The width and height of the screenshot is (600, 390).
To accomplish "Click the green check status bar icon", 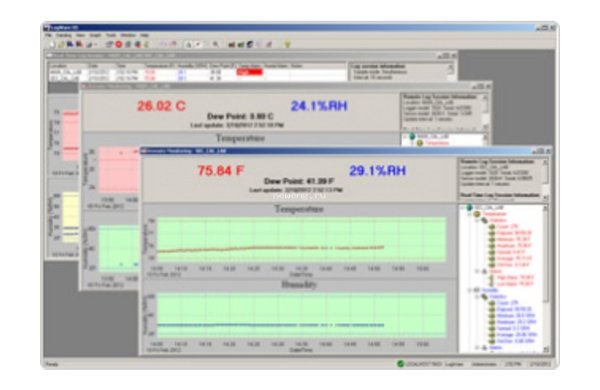I will (x=401, y=364).
